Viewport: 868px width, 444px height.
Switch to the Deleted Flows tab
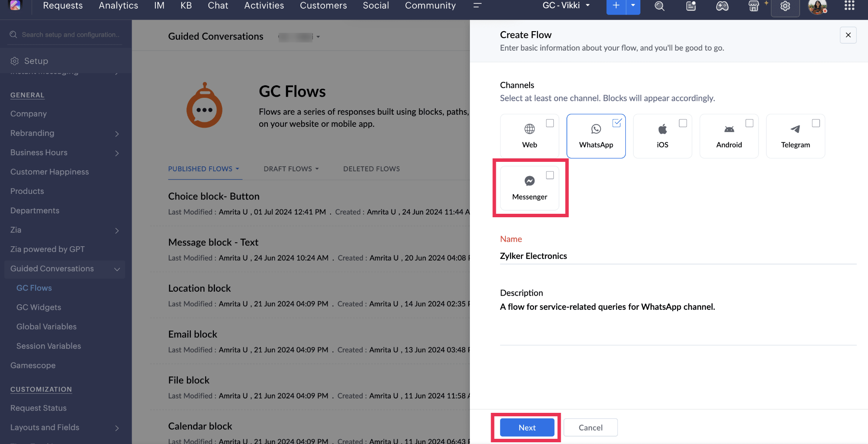point(371,169)
